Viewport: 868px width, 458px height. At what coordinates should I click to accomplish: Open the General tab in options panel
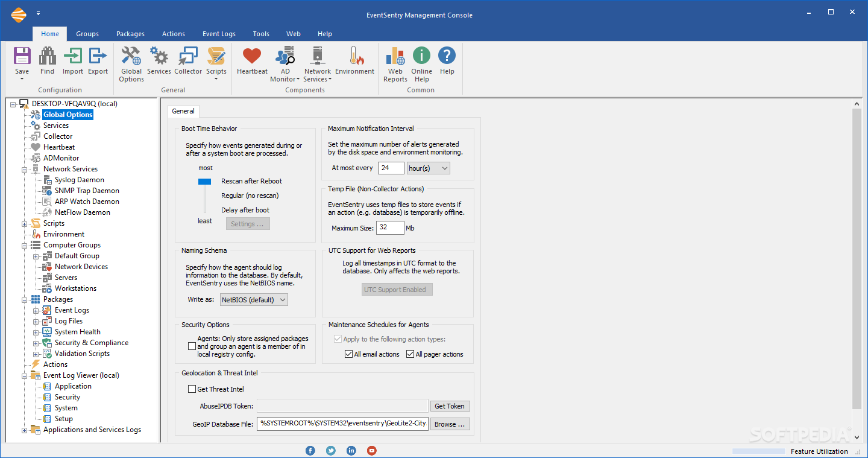(x=183, y=111)
